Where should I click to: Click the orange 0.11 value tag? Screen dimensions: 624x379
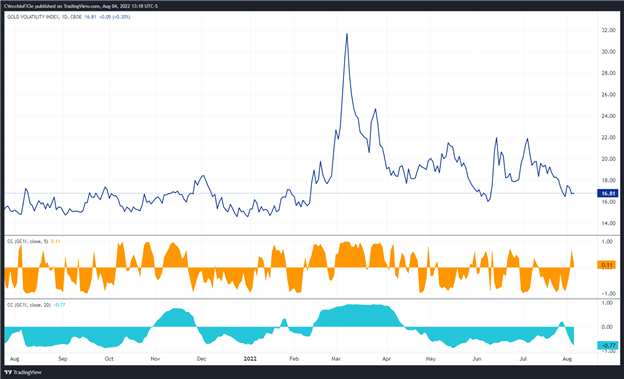click(x=606, y=265)
